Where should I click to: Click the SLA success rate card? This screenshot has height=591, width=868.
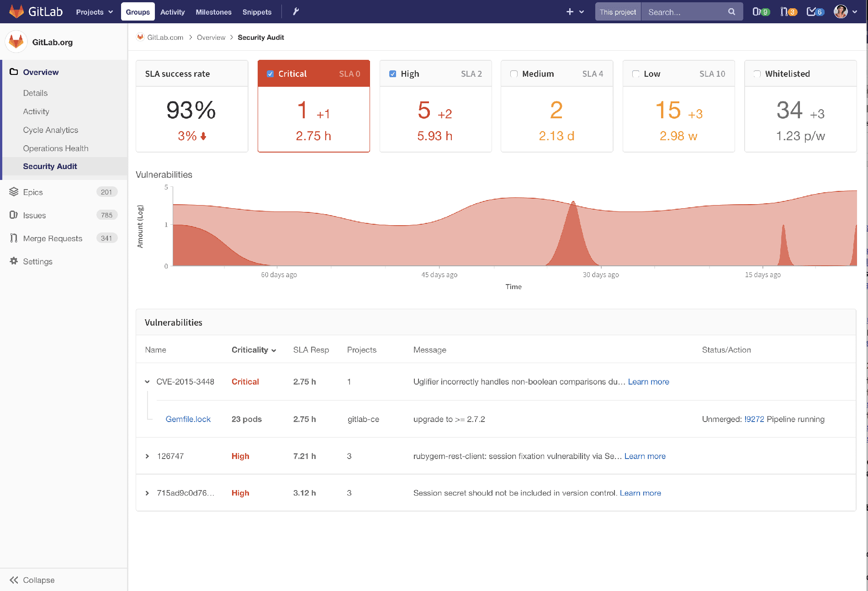(192, 106)
